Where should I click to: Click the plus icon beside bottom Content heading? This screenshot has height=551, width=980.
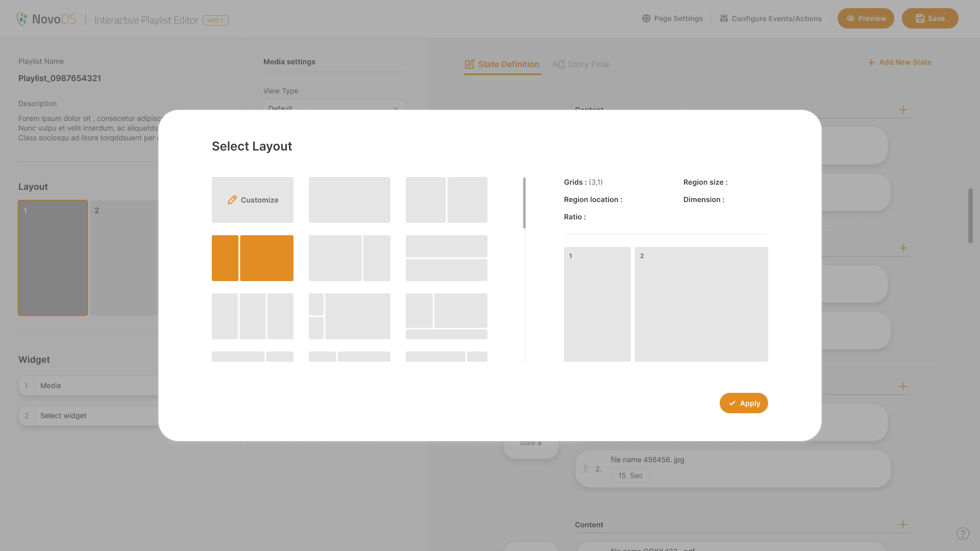tap(903, 524)
